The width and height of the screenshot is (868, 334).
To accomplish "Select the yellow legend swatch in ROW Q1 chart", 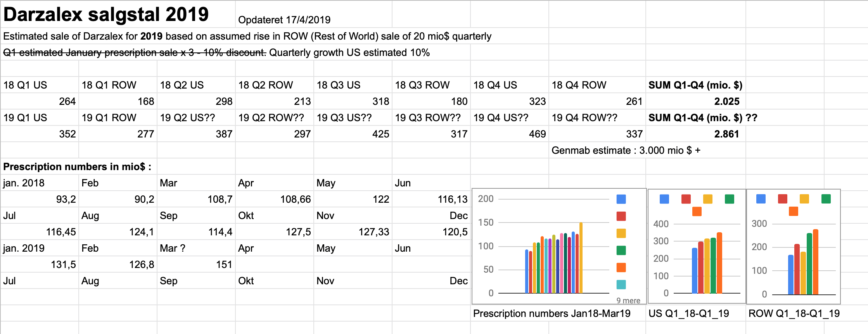I will 804,199.
